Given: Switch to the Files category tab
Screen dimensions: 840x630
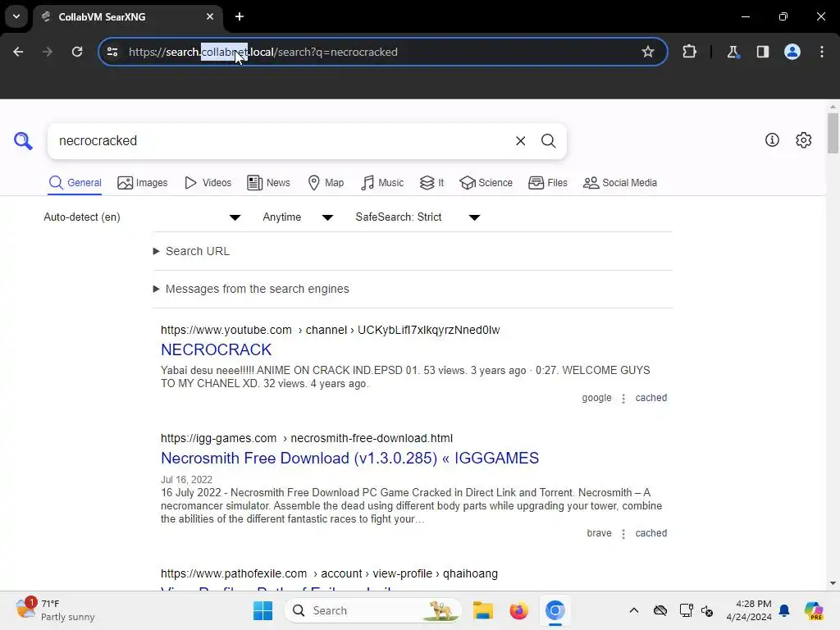Looking at the screenshot, I should [547, 183].
